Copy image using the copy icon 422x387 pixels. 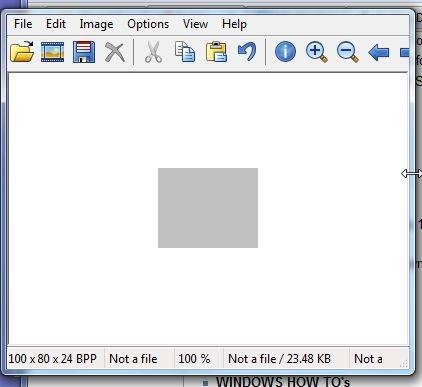[185, 52]
